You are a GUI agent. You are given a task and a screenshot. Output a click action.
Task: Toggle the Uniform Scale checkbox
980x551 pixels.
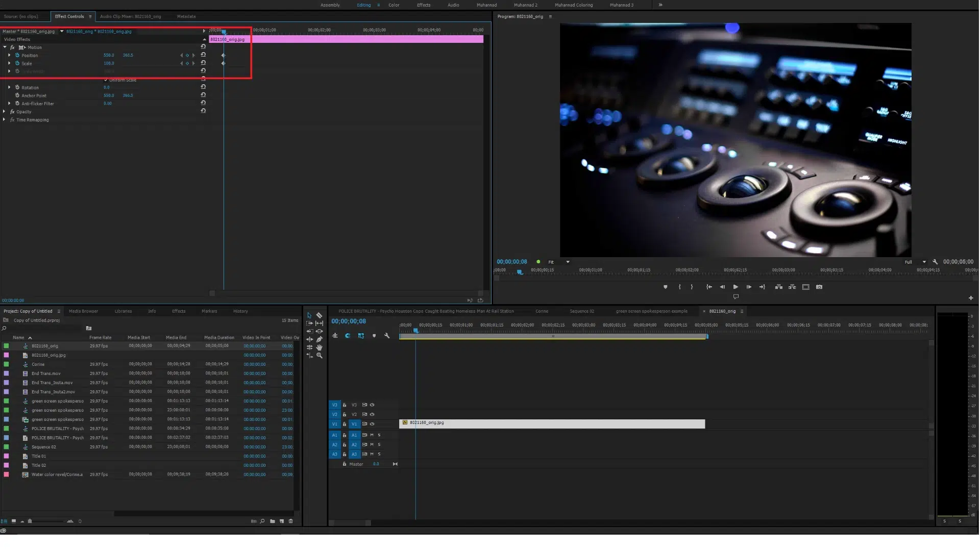[106, 80]
